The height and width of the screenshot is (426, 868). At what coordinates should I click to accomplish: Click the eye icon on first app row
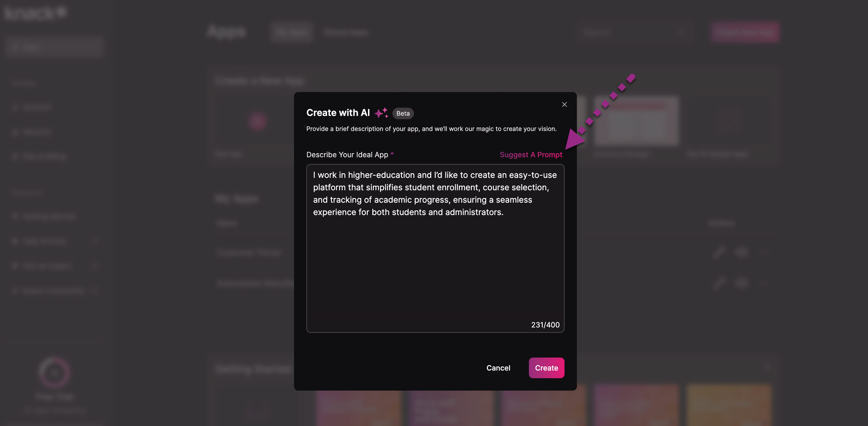tap(741, 252)
